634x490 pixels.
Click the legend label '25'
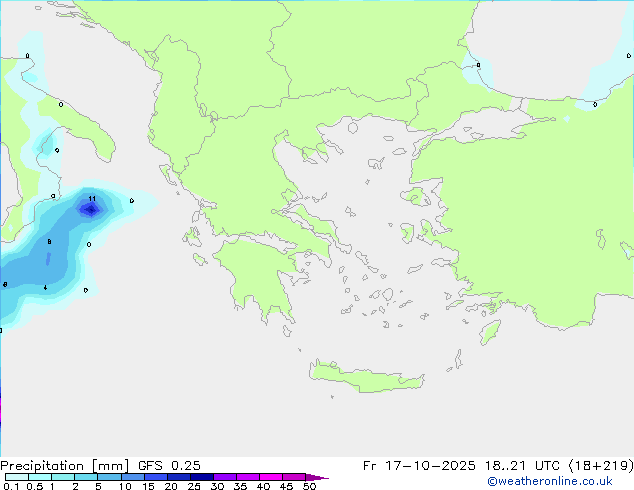pyautogui.click(x=194, y=486)
